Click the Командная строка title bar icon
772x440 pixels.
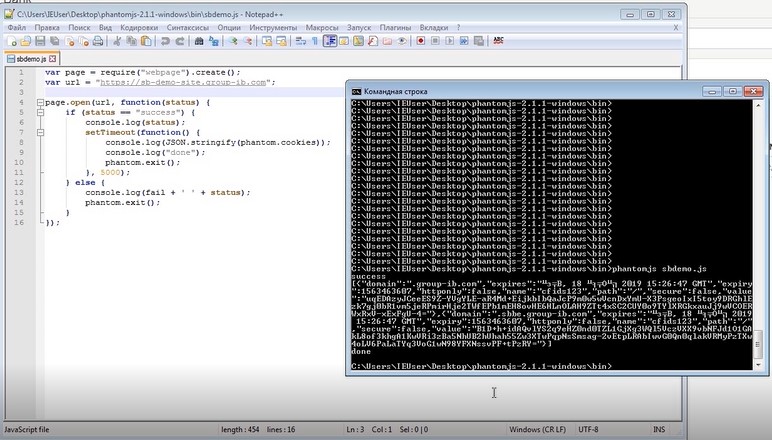(x=356, y=91)
